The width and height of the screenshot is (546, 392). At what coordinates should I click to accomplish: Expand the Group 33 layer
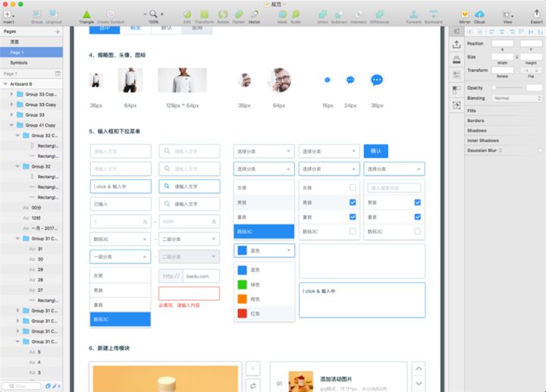coord(11,115)
